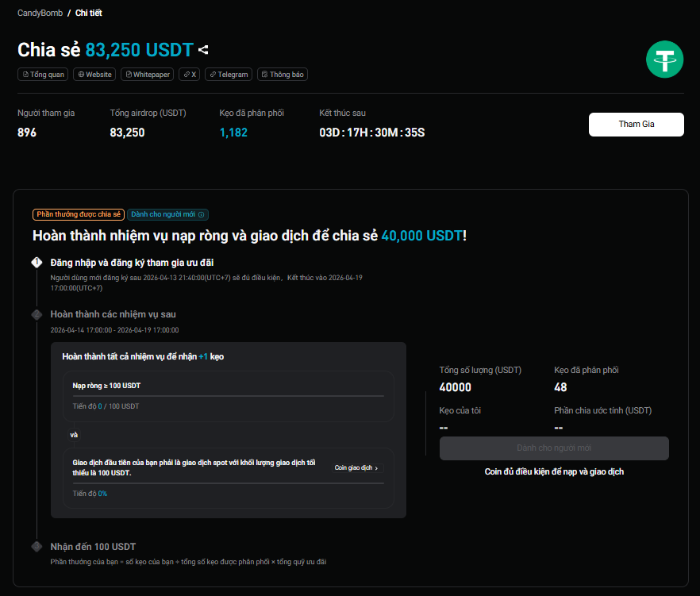Viewport: 700px width, 596px height.
Task: Click Tiến độ 0 / 100 USDT text
Action: [106, 406]
